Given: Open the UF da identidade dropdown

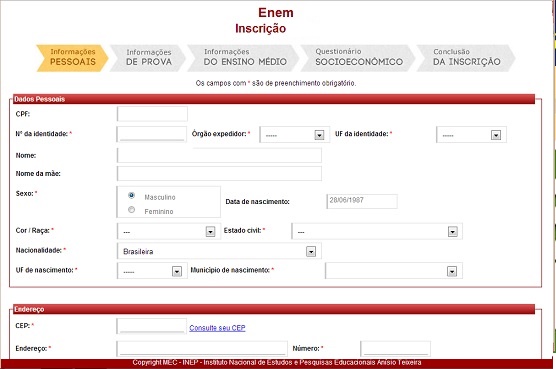Looking at the screenshot, I should [471, 135].
